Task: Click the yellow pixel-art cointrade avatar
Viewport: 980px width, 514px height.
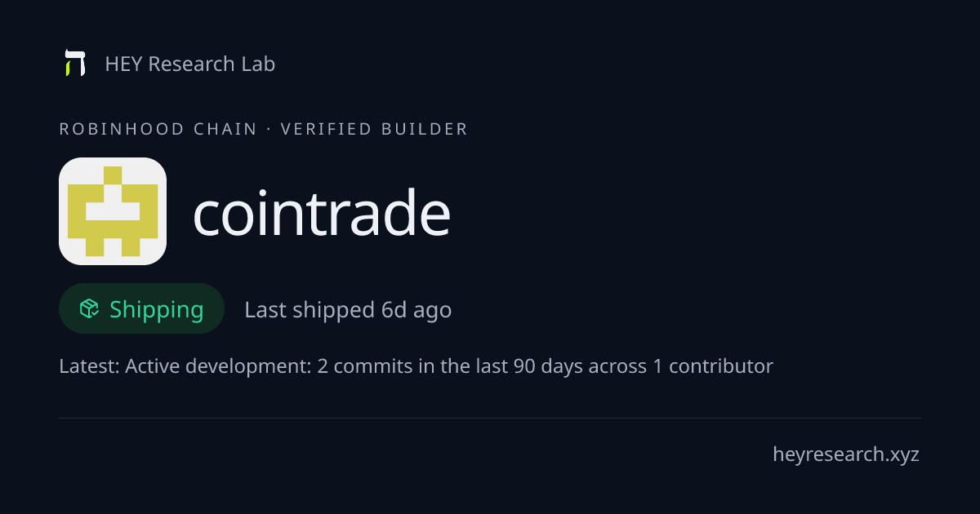Action: click(113, 211)
